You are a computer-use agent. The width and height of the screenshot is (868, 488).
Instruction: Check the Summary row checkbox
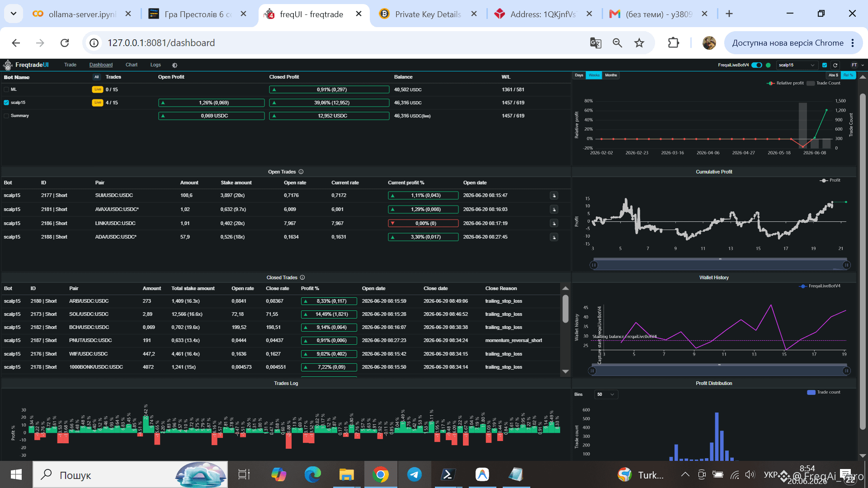[x=6, y=116]
